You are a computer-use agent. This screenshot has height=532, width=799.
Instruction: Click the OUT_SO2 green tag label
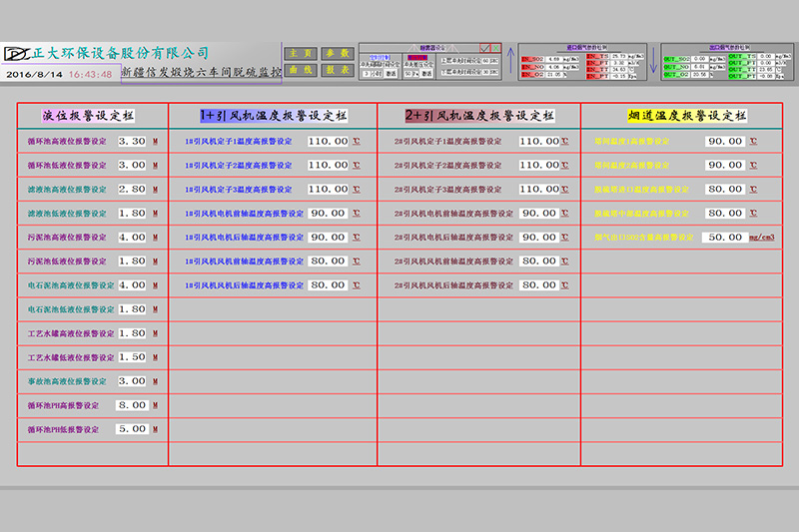pyautogui.click(x=677, y=59)
